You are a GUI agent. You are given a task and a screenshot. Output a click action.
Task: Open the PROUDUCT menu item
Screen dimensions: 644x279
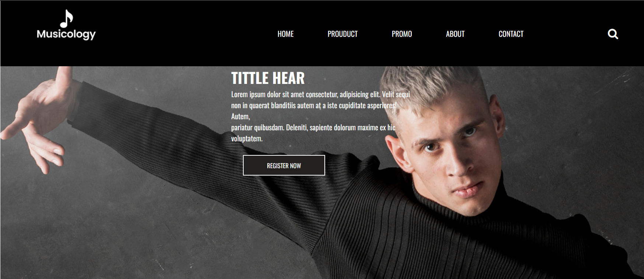(342, 34)
